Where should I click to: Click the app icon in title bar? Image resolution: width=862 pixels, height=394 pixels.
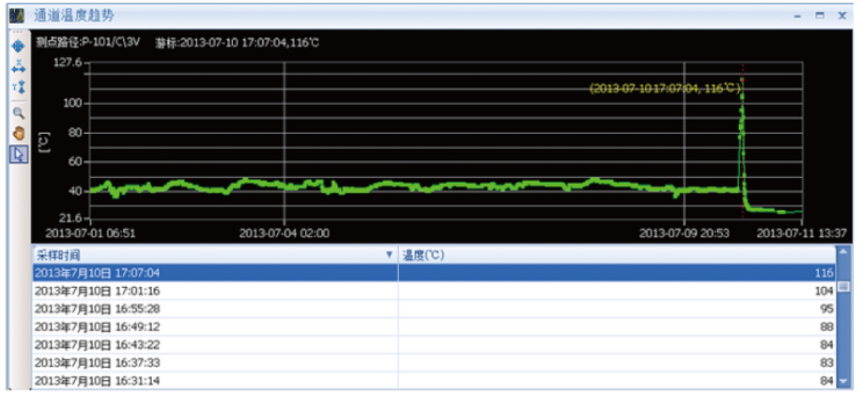[17, 15]
